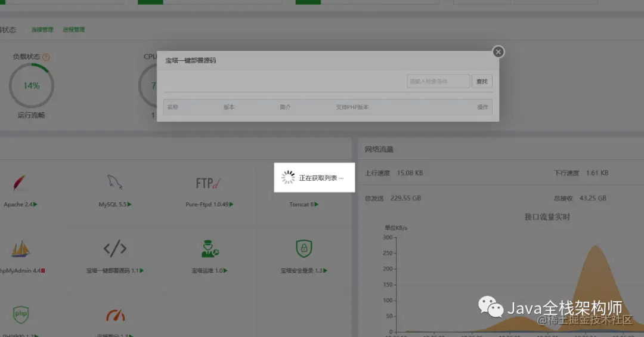The height and width of the screenshot is (337, 644).
Task: Click the 简介 column header
Action: (x=285, y=107)
